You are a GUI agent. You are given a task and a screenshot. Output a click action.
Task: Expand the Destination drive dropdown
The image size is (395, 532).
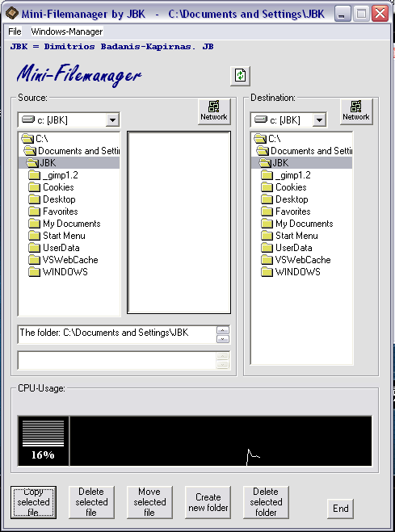(x=319, y=119)
